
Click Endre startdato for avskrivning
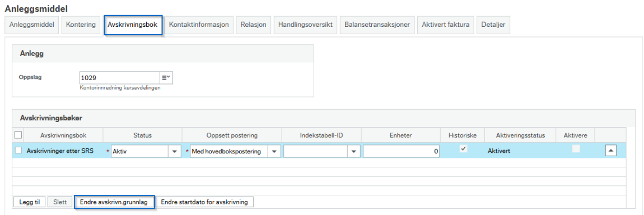[204, 202]
